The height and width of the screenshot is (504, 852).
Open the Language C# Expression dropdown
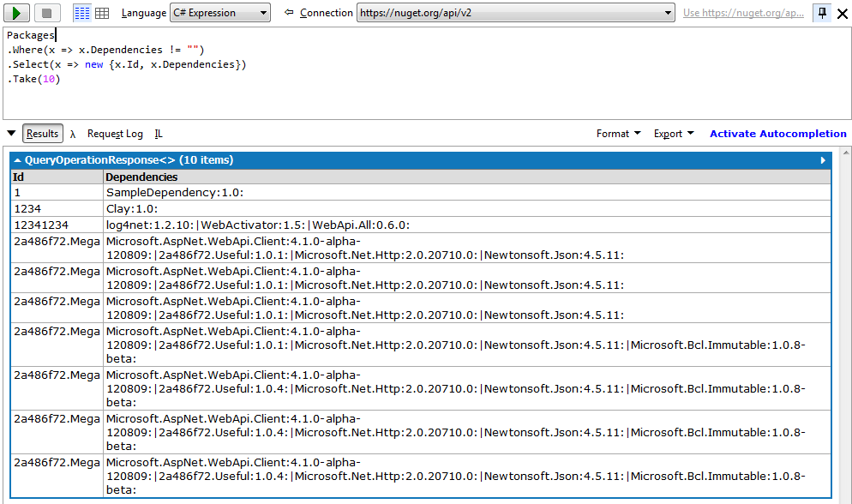pyautogui.click(x=220, y=13)
